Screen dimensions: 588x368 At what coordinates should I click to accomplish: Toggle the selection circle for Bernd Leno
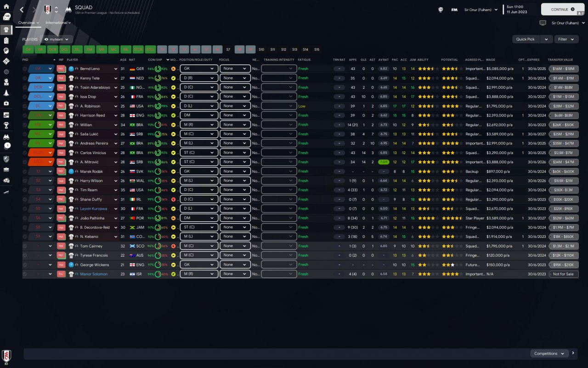coord(25,69)
